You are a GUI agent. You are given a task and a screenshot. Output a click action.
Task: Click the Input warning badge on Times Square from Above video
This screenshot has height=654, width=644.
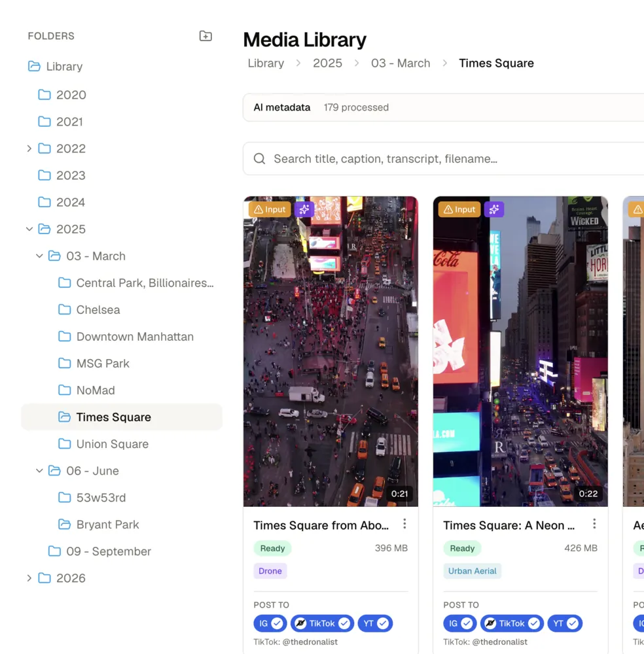[270, 209]
